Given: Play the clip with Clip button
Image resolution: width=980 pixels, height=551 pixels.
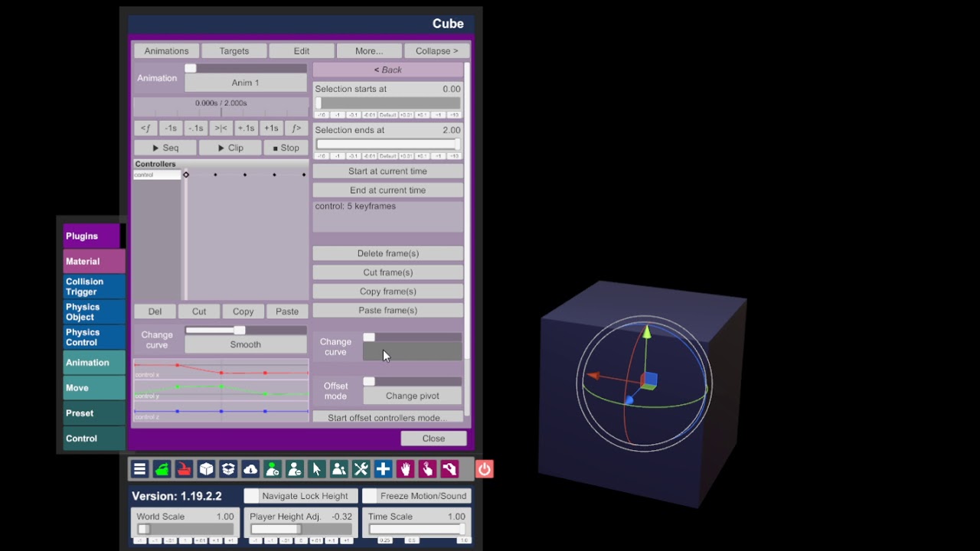Looking at the screenshot, I should 230,148.
